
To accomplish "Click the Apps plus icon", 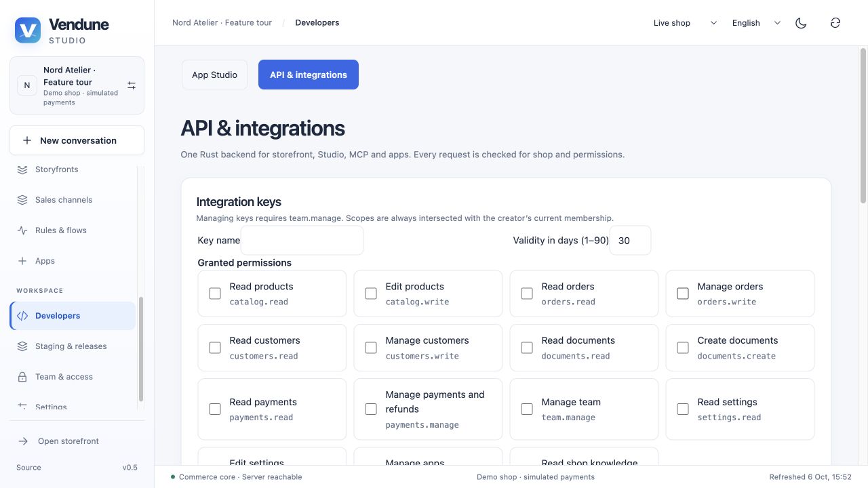I will [x=22, y=261].
